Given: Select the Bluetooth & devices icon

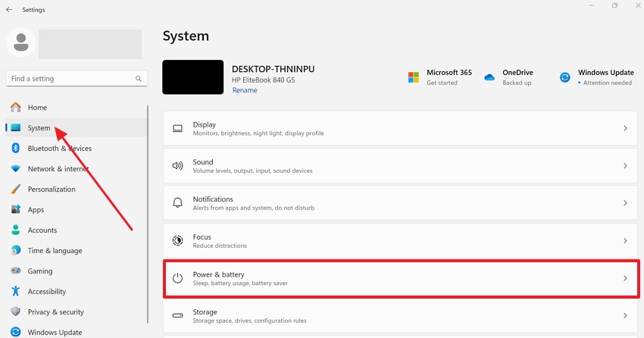Looking at the screenshot, I should (16, 148).
